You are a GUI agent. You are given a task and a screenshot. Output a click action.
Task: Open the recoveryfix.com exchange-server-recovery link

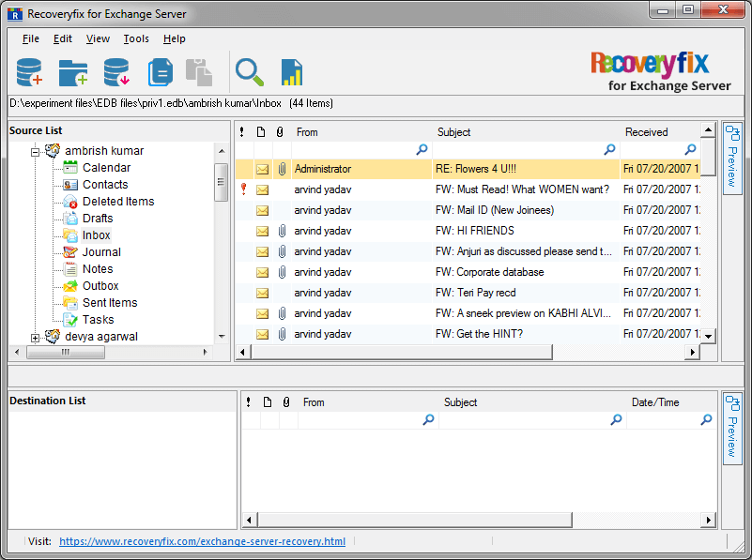point(202,541)
